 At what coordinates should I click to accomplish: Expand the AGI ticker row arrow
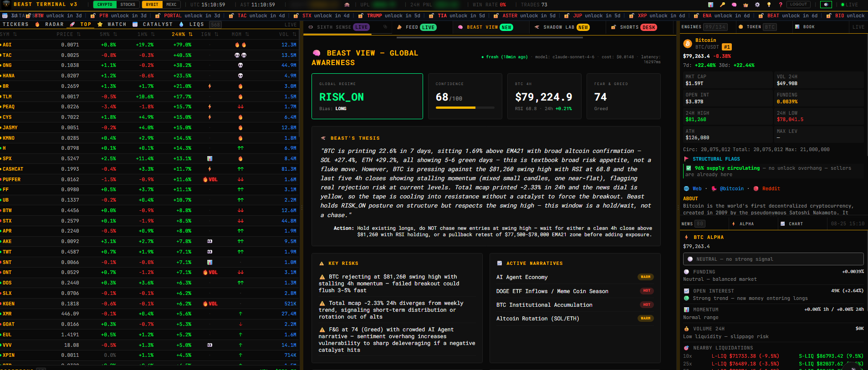pyautogui.click(x=1, y=45)
